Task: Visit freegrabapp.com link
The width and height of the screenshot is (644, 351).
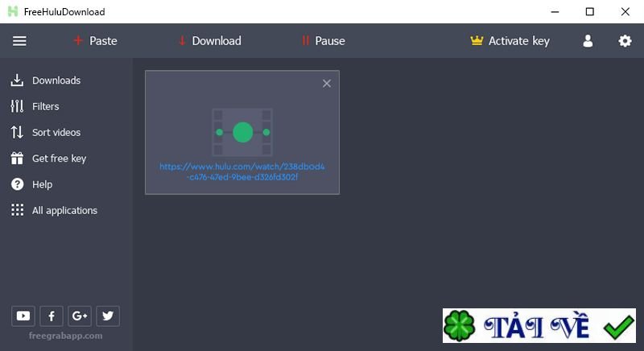Action: pos(66,336)
